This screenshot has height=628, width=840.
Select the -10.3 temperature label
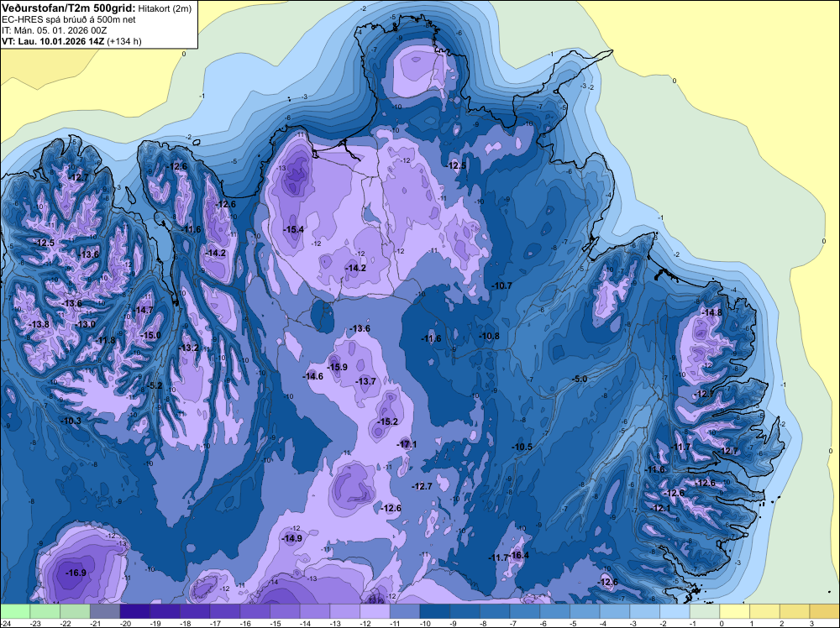[x=71, y=421]
